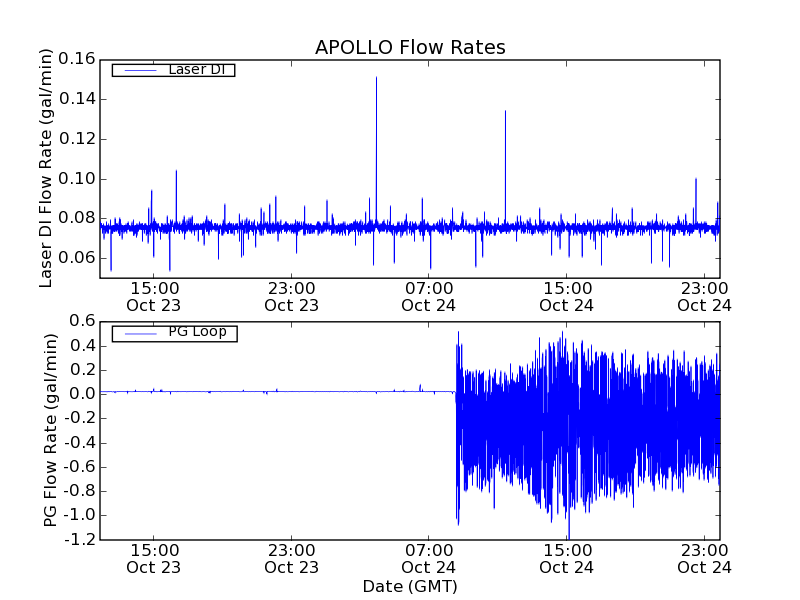Viewport: 800px width, 600px height.
Task: Click bottom chart's 23:00 Oct 23 label
Action: tap(291, 559)
